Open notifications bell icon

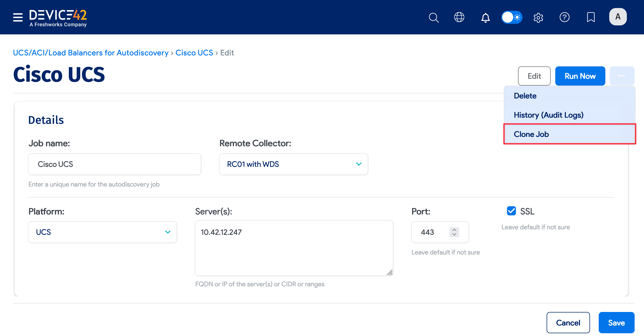tap(486, 18)
